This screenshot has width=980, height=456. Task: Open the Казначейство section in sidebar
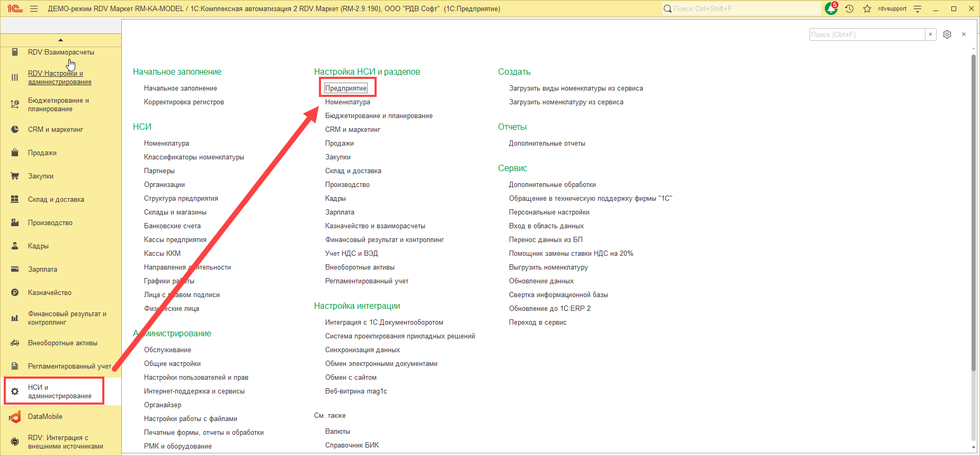(50, 292)
